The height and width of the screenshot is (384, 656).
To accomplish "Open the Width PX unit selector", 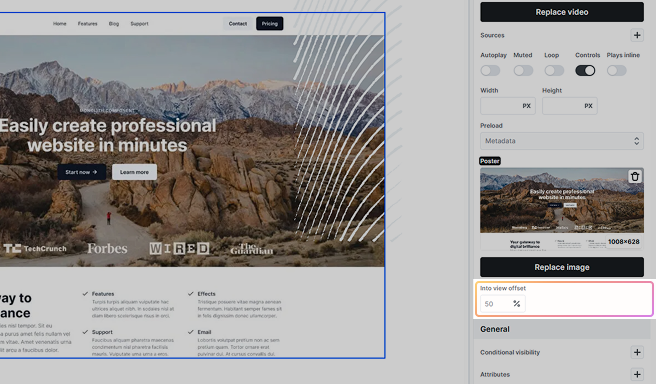I will click(526, 106).
